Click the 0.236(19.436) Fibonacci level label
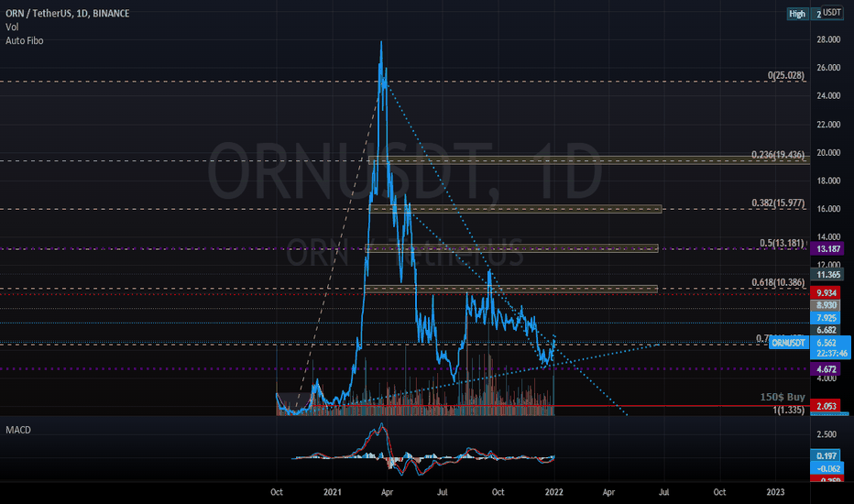Screen dimensions: 854x504 [x=778, y=155]
